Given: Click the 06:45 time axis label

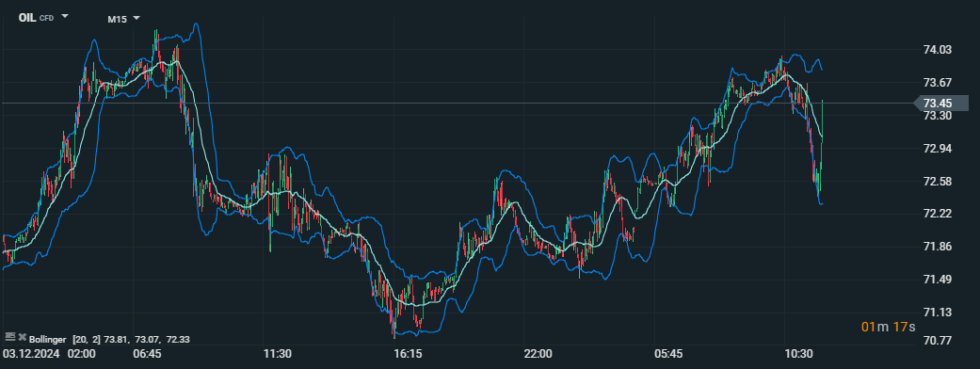Looking at the screenshot, I should pos(147,354).
